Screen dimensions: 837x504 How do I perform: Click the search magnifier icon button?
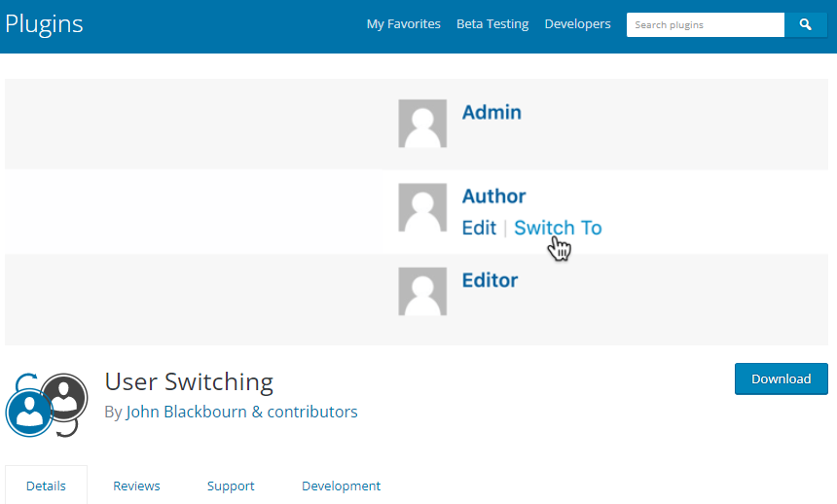[806, 24]
